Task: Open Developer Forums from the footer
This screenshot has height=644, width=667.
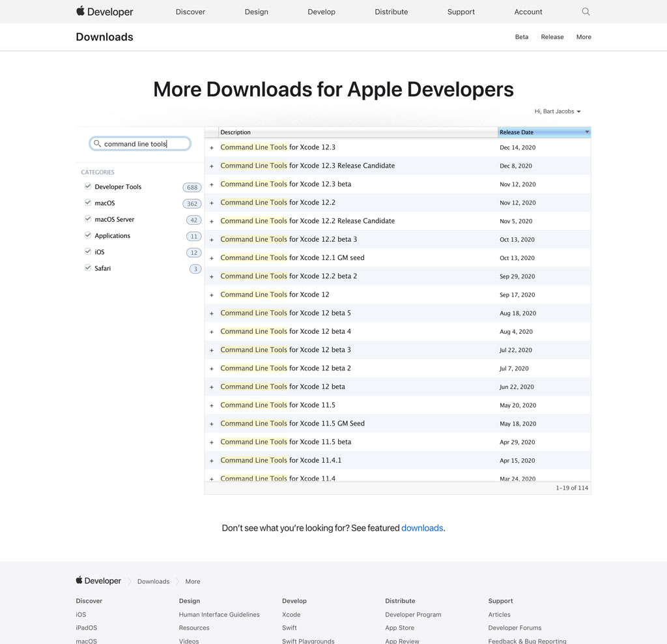Action: click(x=515, y=628)
